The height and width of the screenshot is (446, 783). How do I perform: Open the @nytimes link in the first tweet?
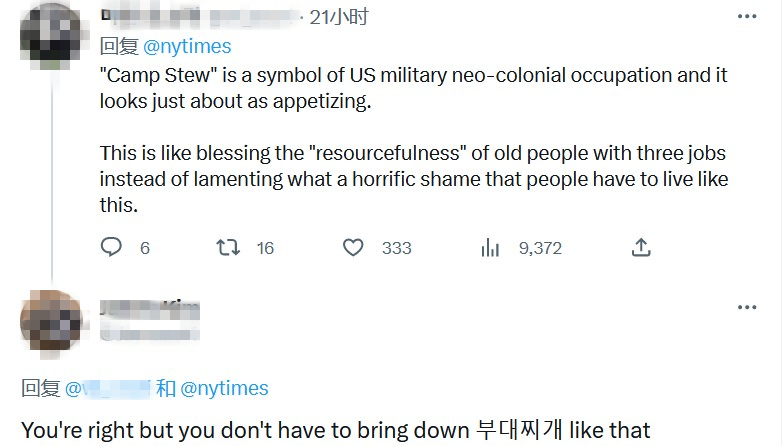pos(188,46)
